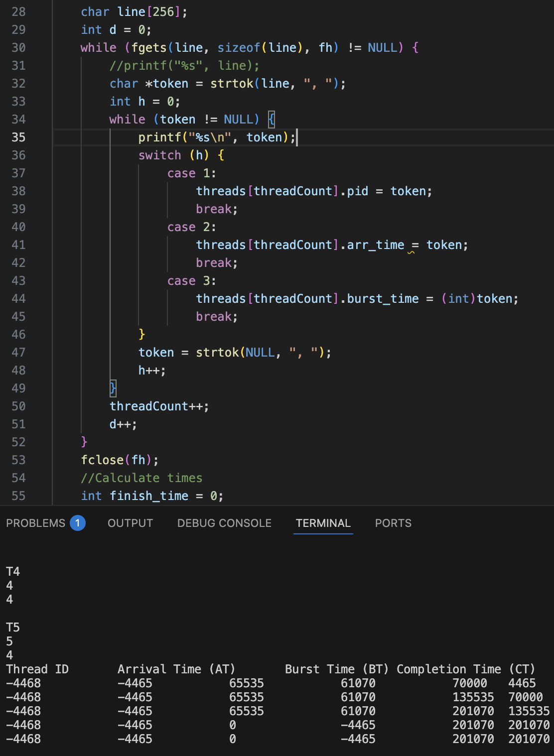Click line number 44 in the gutter
This screenshot has height=756, width=554.
(18, 298)
